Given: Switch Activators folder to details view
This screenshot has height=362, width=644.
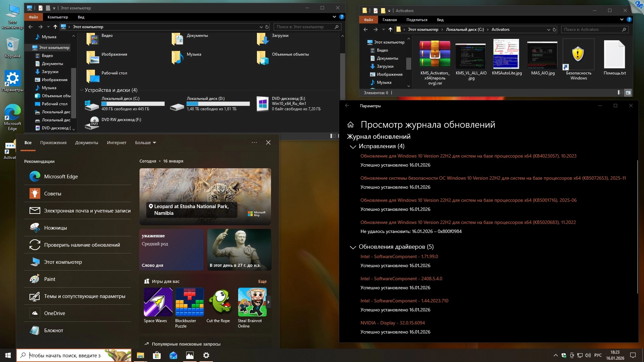Looking at the screenshot, I should click(x=620, y=93).
